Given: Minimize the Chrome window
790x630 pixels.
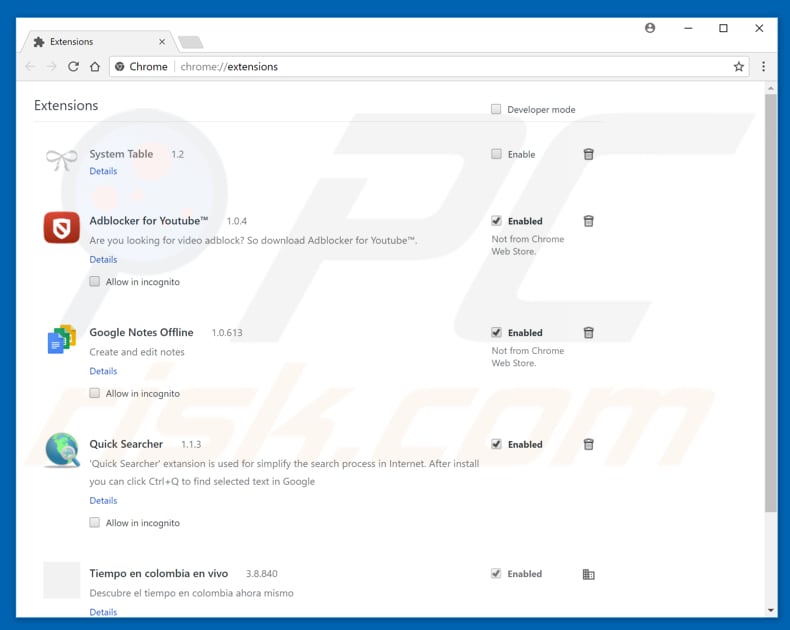Looking at the screenshot, I should click(688, 28).
